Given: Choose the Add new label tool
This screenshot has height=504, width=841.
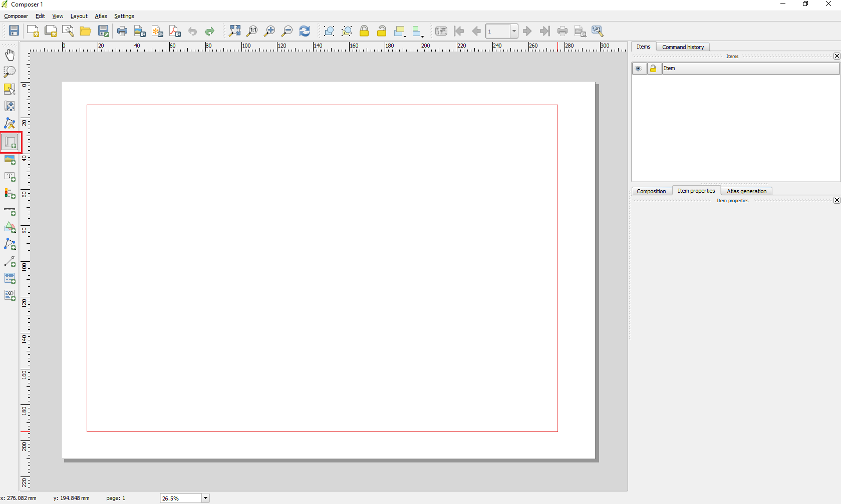Looking at the screenshot, I should pos(10,177).
